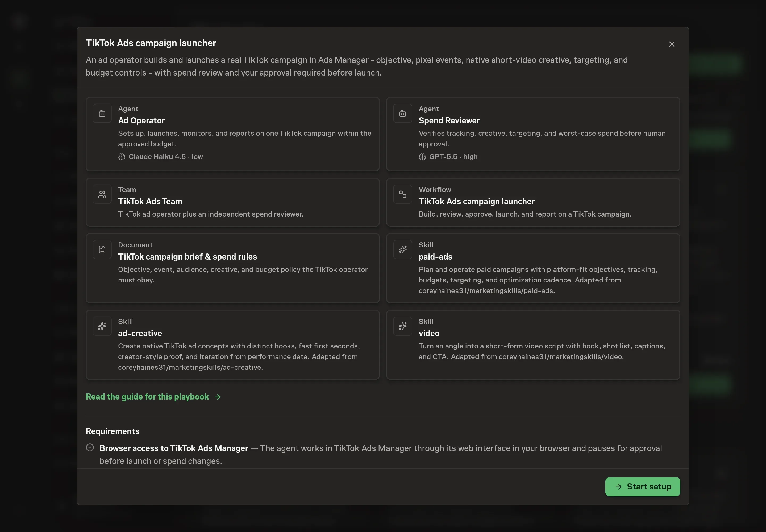Viewport: 766px width, 532px height.
Task: Click the dialog intro paragraph about Ads Manager
Action: click(357, 66)
